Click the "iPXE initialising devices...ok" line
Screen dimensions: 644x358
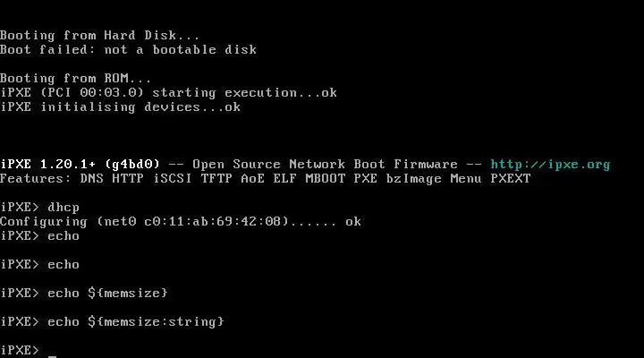(x=121, y=107)
